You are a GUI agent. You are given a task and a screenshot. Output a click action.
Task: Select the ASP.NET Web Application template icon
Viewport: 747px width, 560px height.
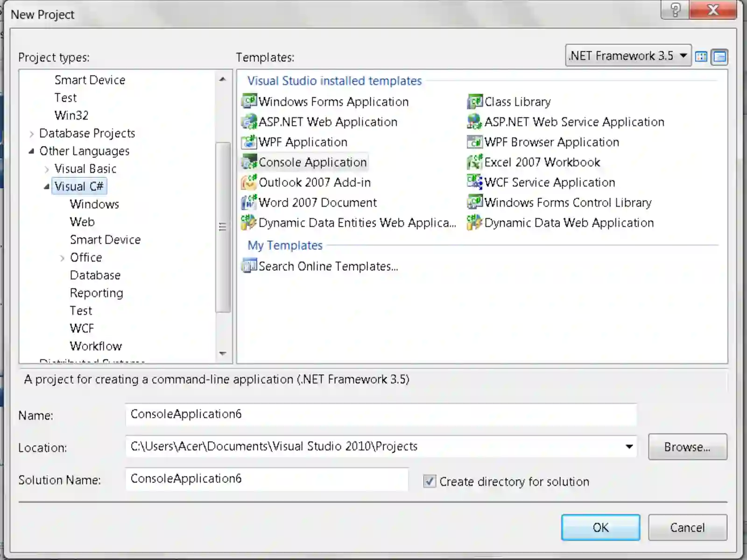point(249,122)
